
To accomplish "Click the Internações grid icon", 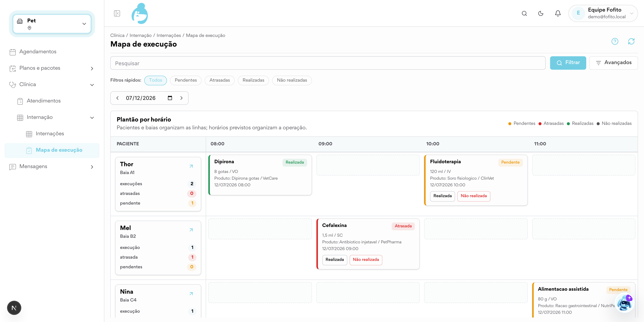I will coord(29,134).
